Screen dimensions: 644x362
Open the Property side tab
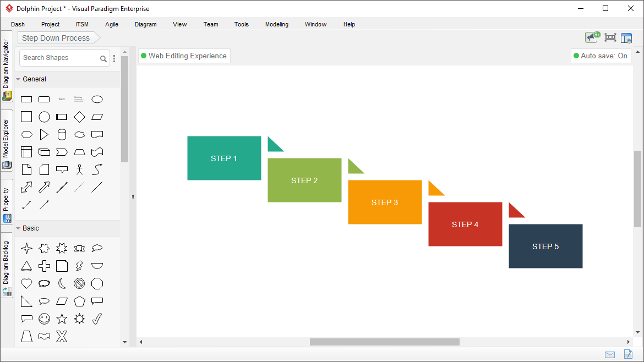pos(7,202)
